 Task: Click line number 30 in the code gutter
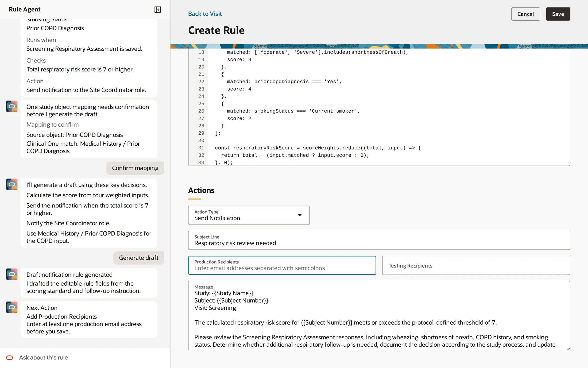[201, 141]
